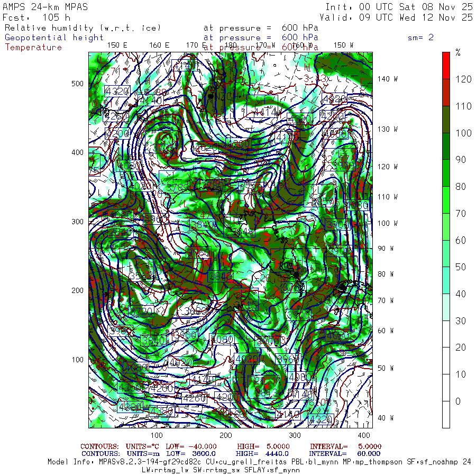Click the red "INTERVAL= 5.0000" text

[x=345, y=446]
